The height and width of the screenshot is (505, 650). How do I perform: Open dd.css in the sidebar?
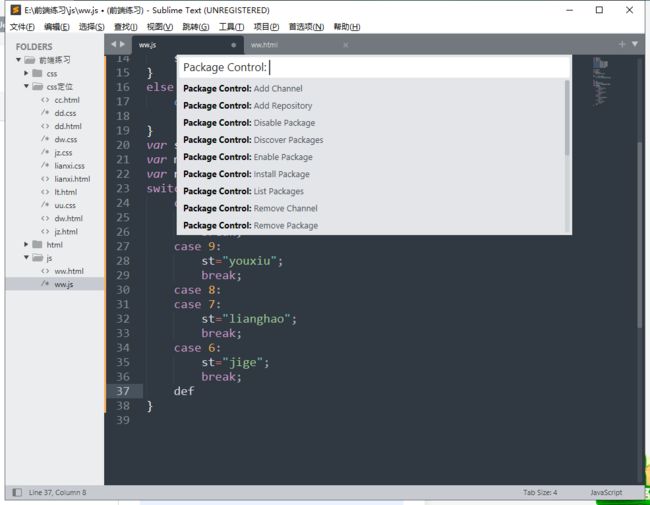pyautogui.click(x=65, y=113)
